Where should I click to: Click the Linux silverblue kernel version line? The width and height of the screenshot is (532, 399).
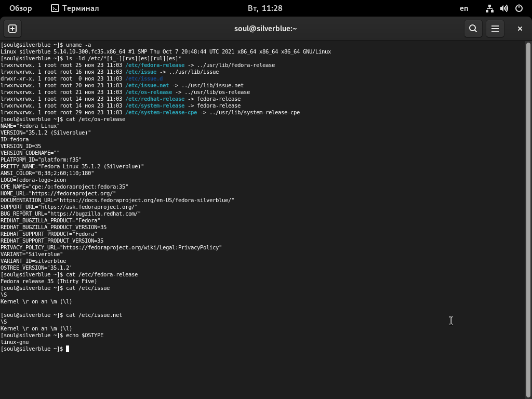[x=166, y=51]
